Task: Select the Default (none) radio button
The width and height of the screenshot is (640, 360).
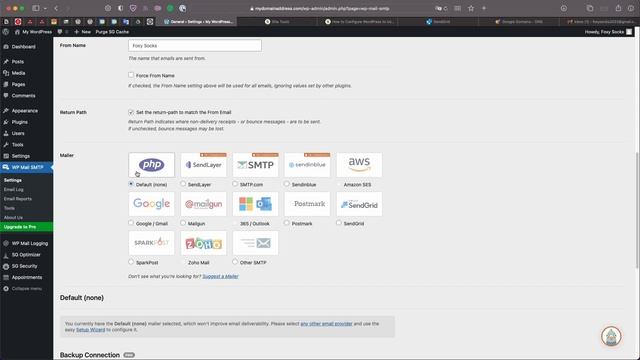Action: click(x=131, y=184)
